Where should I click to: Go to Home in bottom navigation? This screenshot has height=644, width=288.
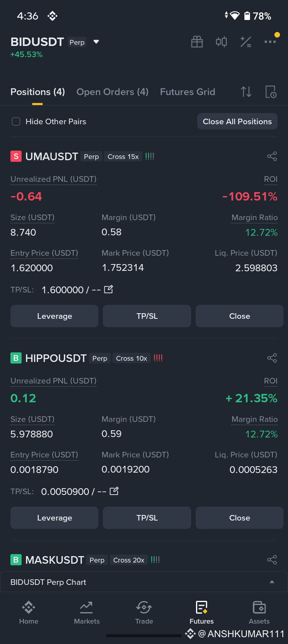29,613
